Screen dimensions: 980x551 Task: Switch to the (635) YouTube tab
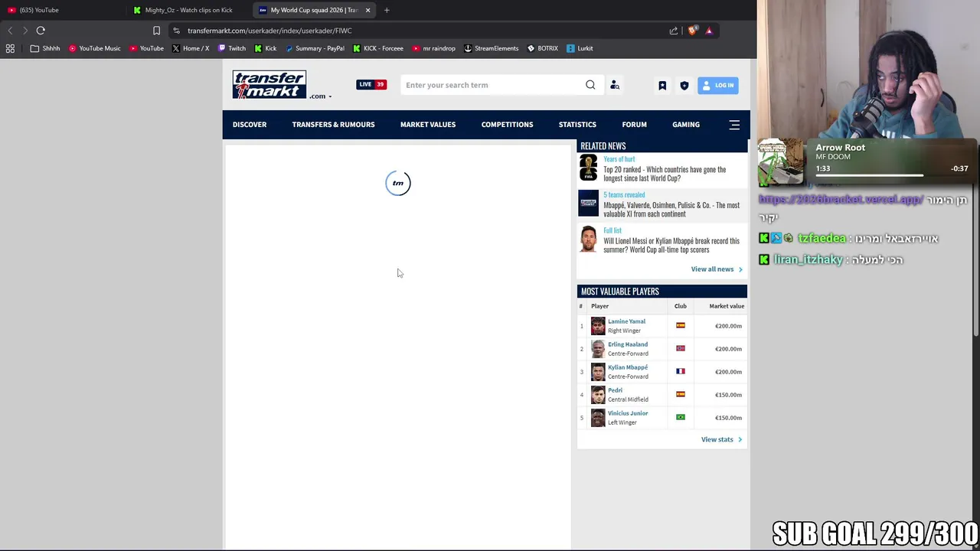click(x=61, y=10)
